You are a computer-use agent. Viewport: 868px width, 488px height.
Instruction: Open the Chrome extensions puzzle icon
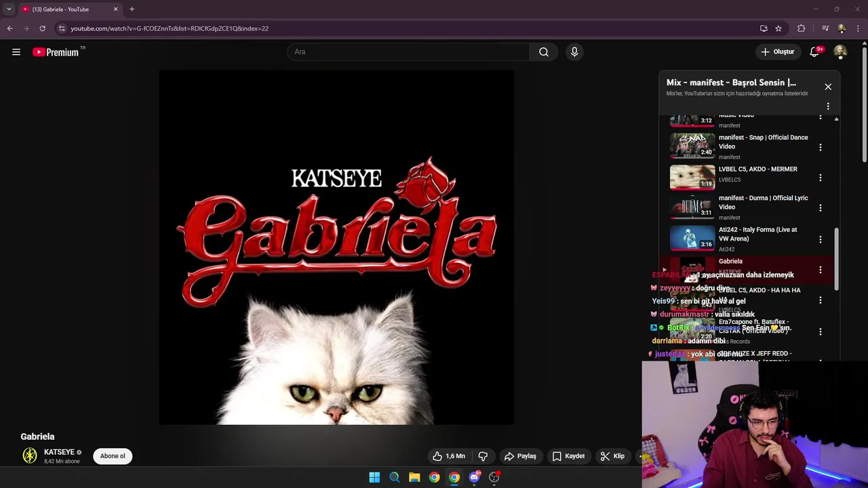click(x=802, y=28)
